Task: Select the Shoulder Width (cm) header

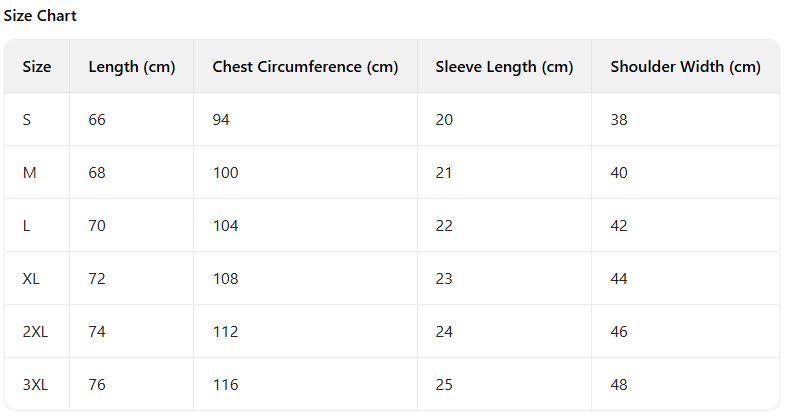Action: (685, 67)
